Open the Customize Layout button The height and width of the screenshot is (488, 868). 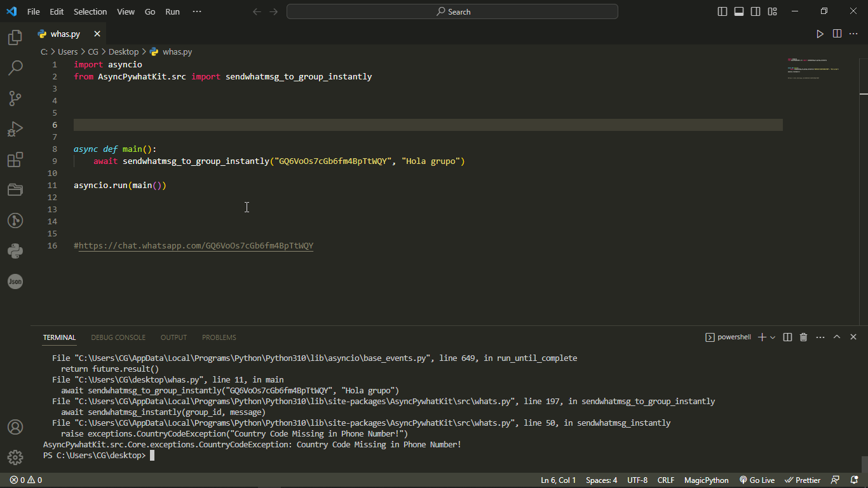772,11
